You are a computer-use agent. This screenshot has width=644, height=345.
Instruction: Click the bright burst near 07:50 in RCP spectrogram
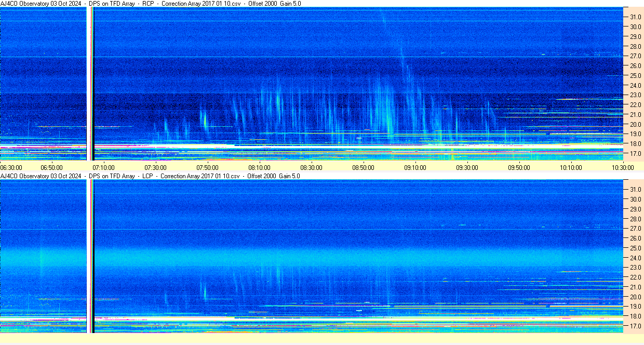[x=205, y=122]
